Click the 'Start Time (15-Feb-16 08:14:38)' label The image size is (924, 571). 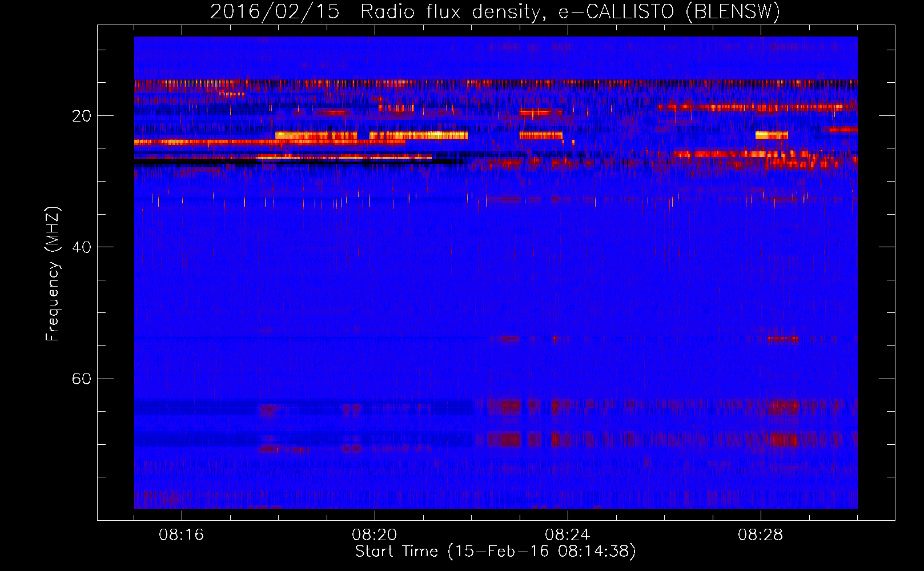coord(495,552)
